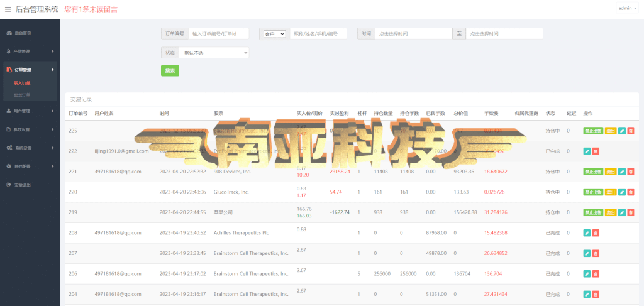The width and height of the screenshot is (644, 306).
Task: Click stock name 苹果公司 in row 219
Action: tap(223, 212)
